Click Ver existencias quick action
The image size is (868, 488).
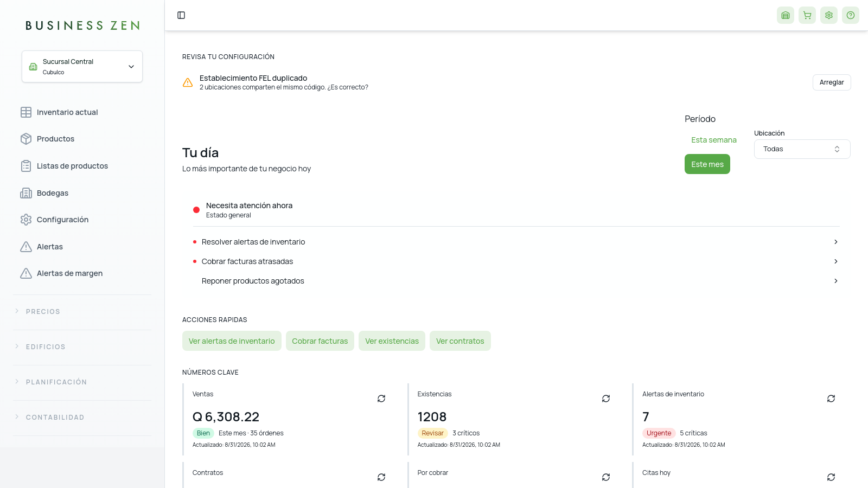click(392, 341)
